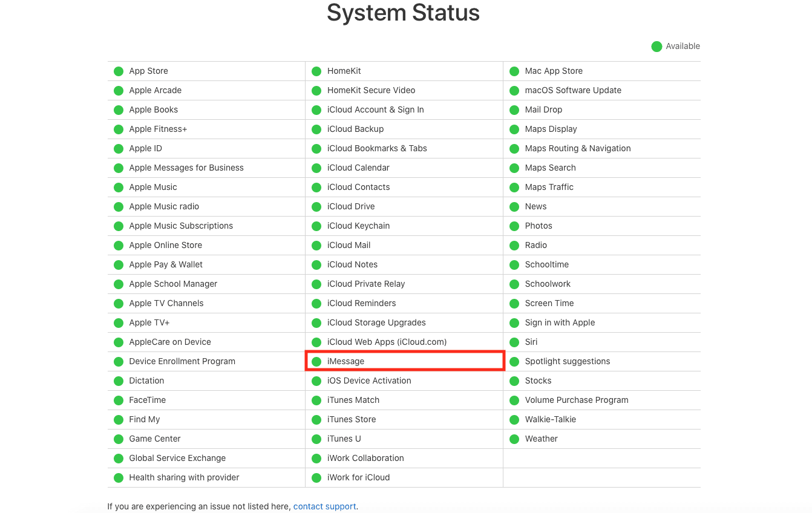Select the Health sharing with provider row

(184, 477)
